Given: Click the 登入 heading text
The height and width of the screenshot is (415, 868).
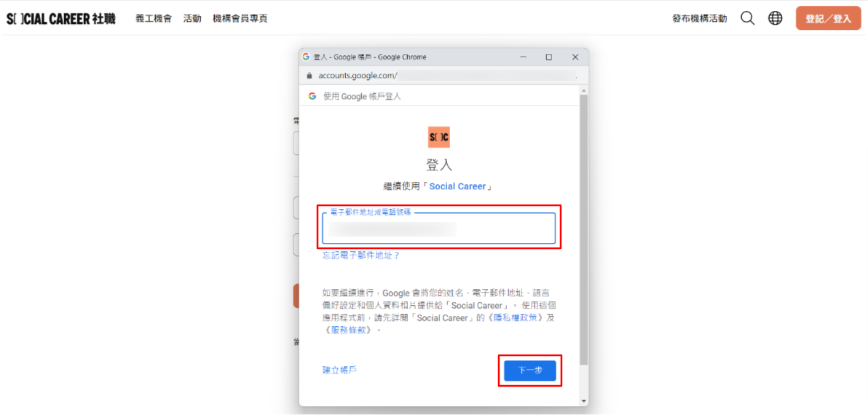Looking at the screenshot, I should 439,165.
